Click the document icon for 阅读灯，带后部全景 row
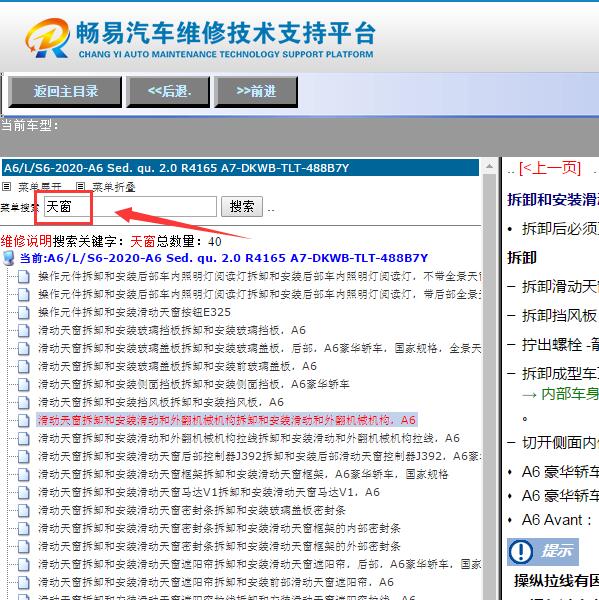This screenshot has width=599, height=600. 23,294
